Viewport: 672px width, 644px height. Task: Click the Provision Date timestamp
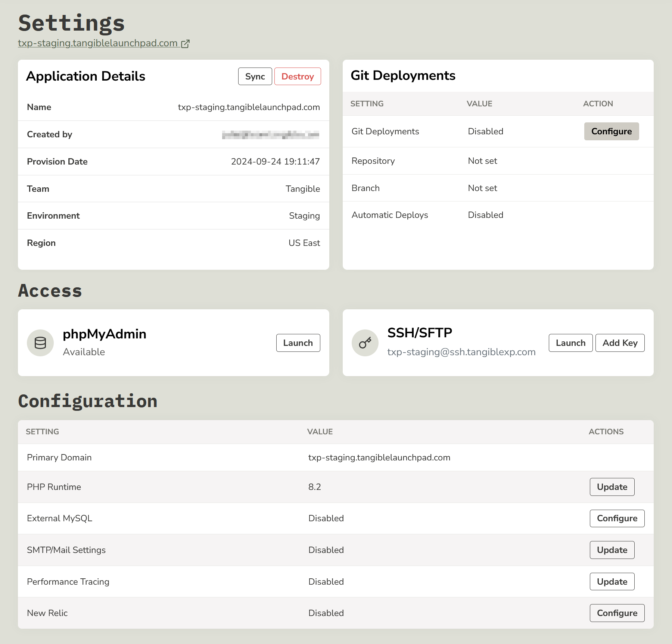(275, 162)
